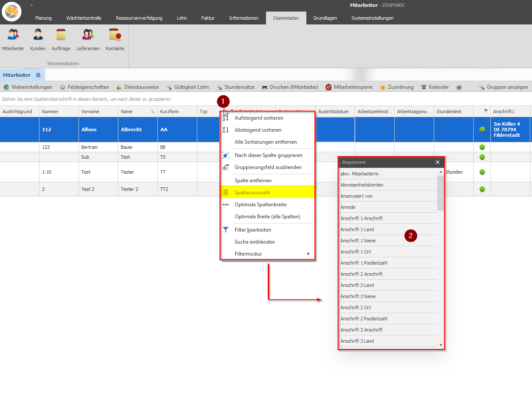Click Anpassen list scroll up arrow
This screenshot has height=398, width=532.
(x=441, y=172)
